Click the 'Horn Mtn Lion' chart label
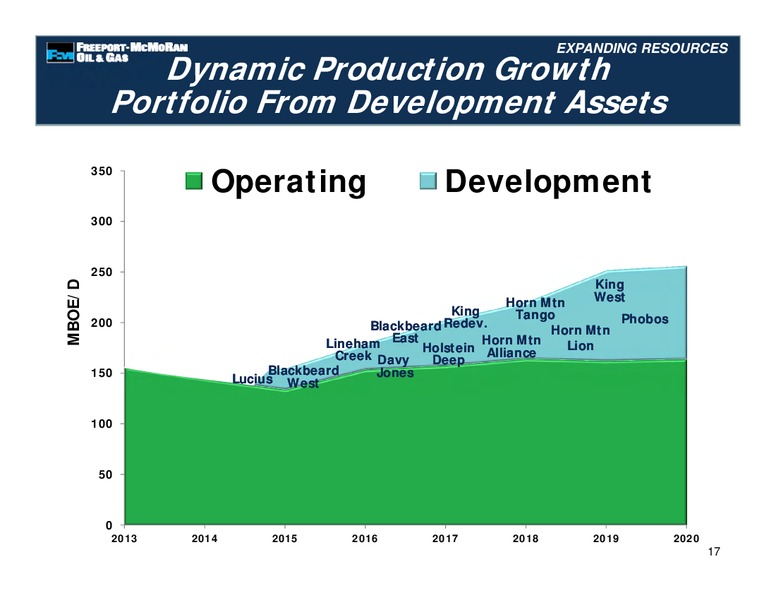The height and width of the screenshot is (600, 776). 581,338
